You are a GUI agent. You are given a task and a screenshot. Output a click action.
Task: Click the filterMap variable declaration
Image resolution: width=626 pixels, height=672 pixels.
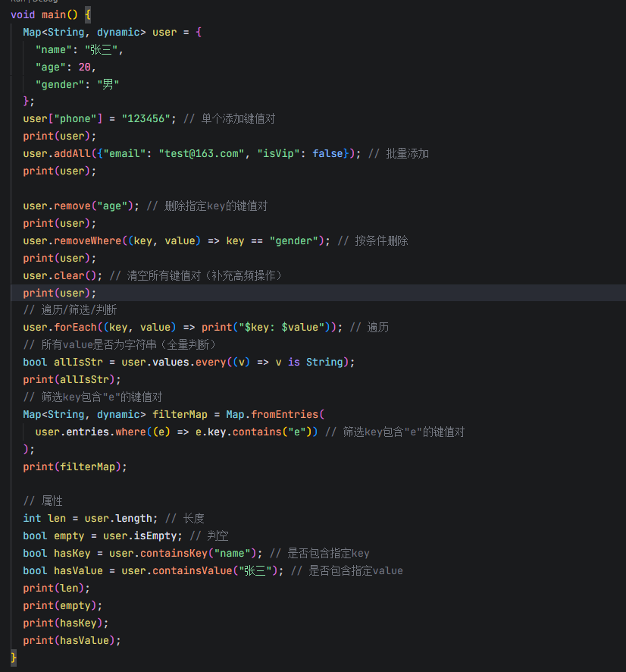[x=180, y=414]
